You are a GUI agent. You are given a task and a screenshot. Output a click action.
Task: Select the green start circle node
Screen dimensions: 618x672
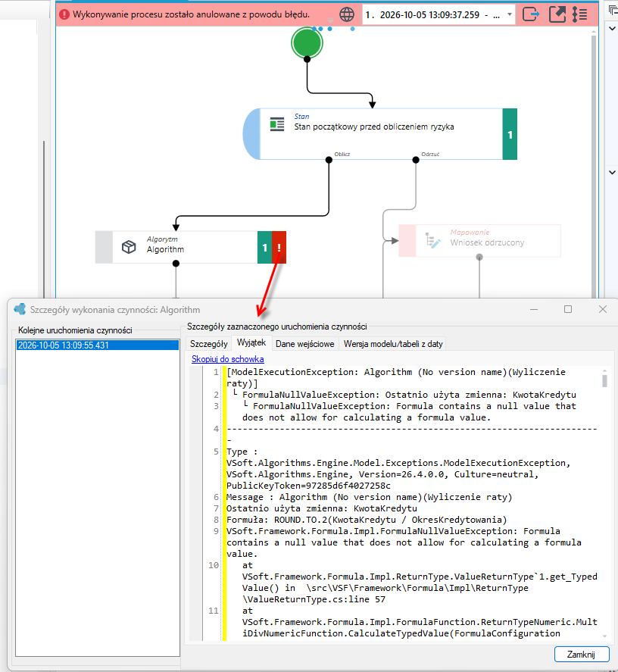307,43
